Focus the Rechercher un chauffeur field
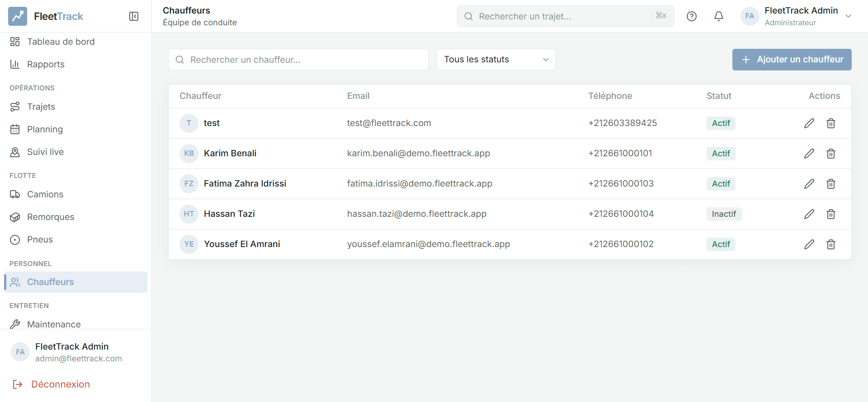Screen dimensions: 868x402 pos(298,60)
